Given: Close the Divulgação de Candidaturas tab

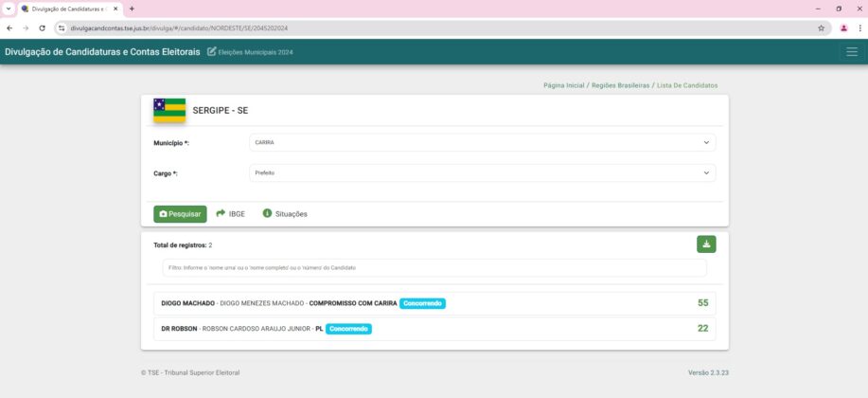Looking at the screenshot, I should (x=115, y=9).
